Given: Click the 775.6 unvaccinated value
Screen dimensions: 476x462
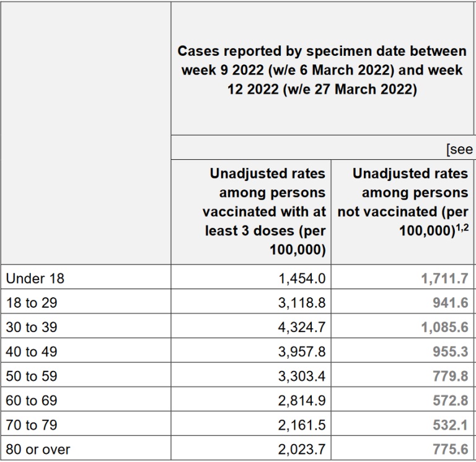Looking at the screenshot, I should pyautogui.click(x=451, y=450).
